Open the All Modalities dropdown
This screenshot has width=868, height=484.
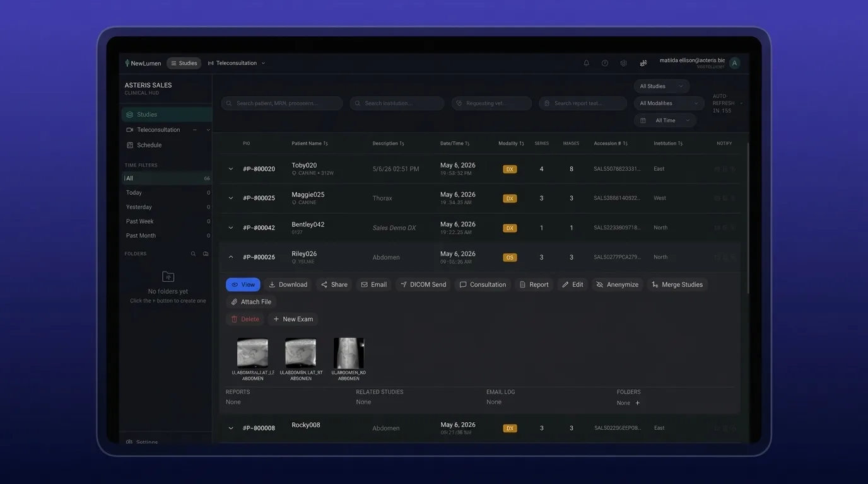669,103
